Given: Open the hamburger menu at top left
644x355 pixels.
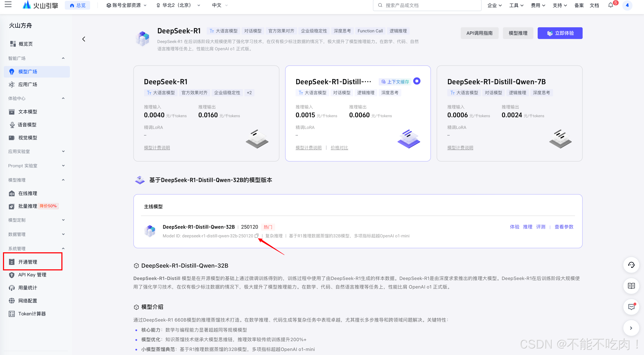Looking at the screenshot, I should click(8, 5).
